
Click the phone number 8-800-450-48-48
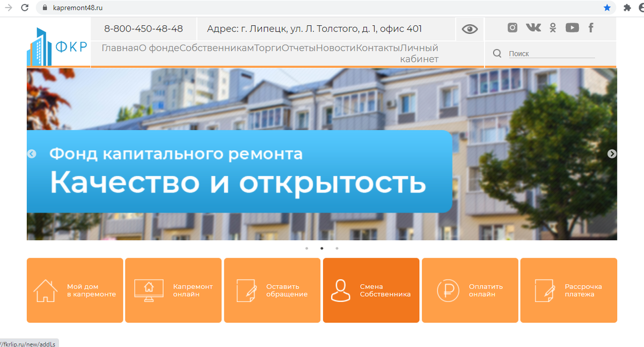(x=143, y=29)
